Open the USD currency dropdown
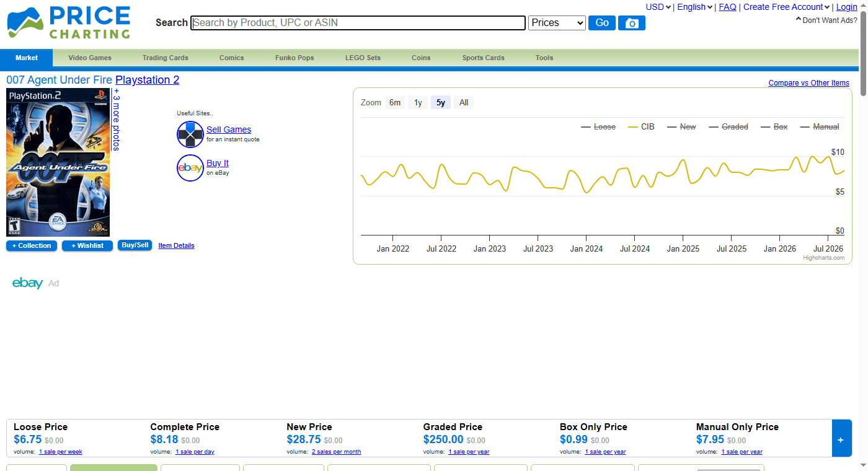 [x=658, y=7]
